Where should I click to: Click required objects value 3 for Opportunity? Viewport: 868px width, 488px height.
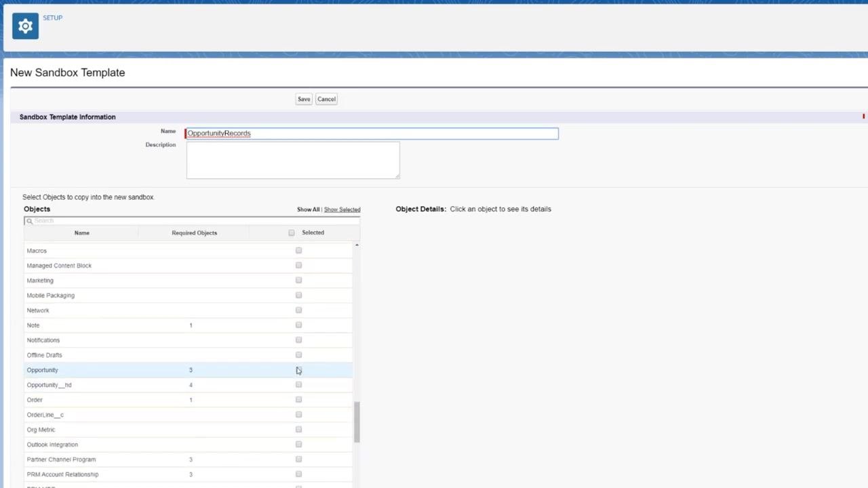point(191,370)
